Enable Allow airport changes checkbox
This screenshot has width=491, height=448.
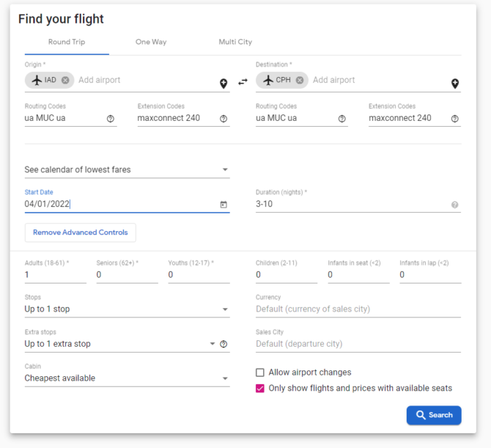pos(260,372)
